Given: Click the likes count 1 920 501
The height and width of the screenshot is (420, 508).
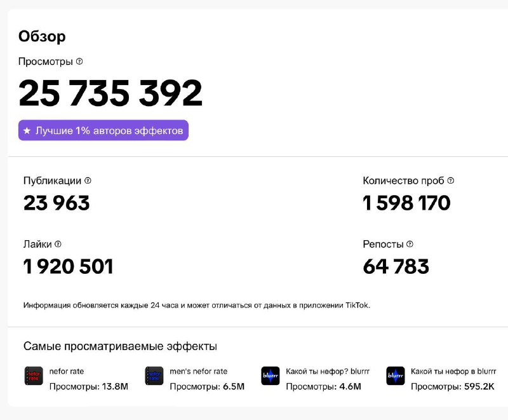Looking at the screenshot, I should [x=69, y=266].
